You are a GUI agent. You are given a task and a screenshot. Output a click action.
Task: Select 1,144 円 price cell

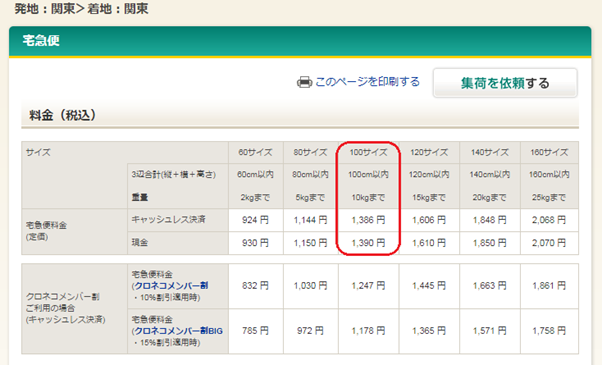[311, 220]
